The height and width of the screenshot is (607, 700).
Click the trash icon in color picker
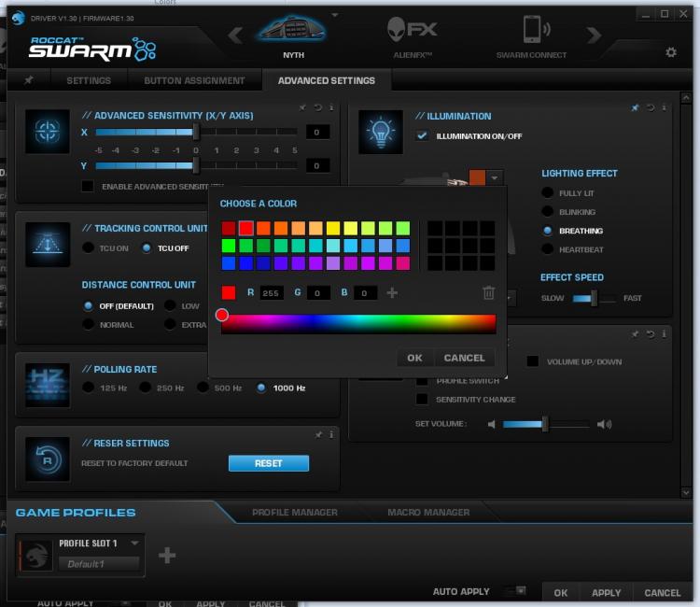click(x=488, y=292)
